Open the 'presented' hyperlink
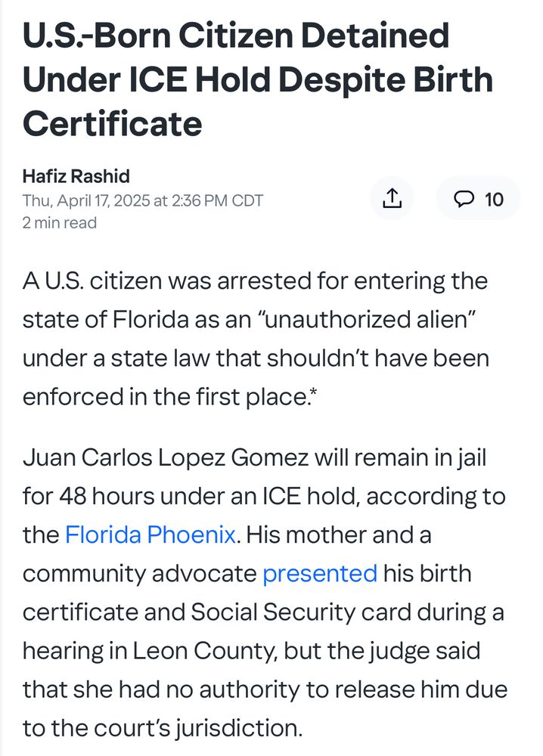Screen dimensions: 543x756 click(x=320, y=573)
